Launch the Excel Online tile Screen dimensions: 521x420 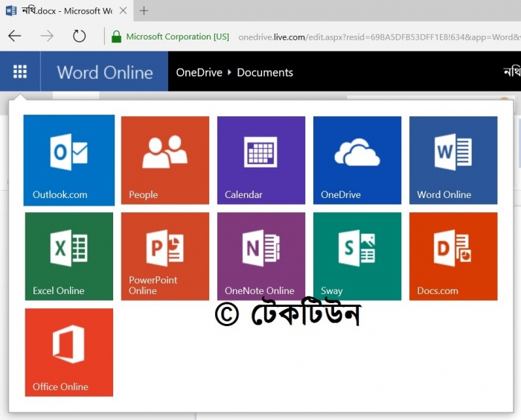tap(69, 256)
